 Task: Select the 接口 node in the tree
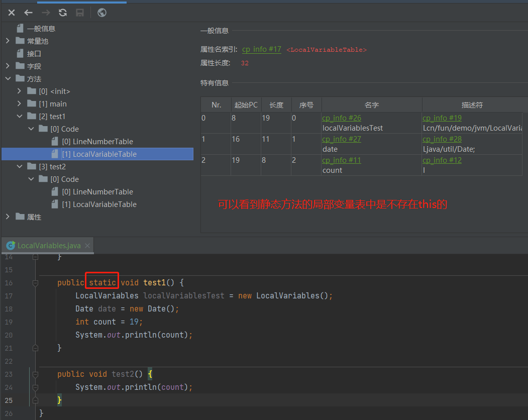pos(34,54)
